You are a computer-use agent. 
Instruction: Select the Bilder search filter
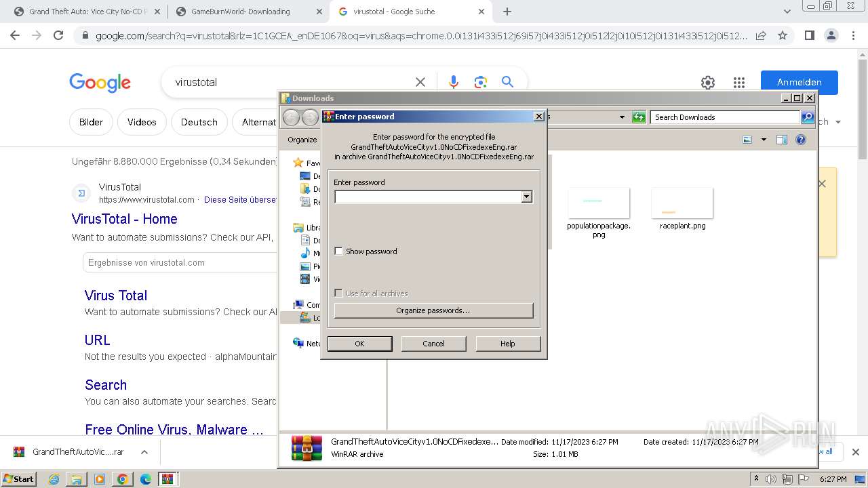click(91, 122)
